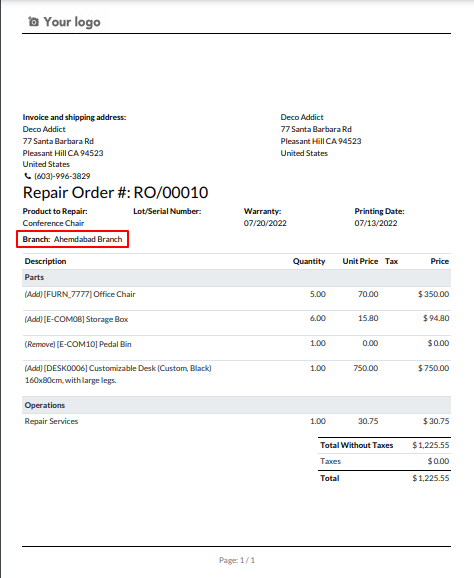
Task: Select the '[E-COM08] Storage Box' line
Action: 236,323
